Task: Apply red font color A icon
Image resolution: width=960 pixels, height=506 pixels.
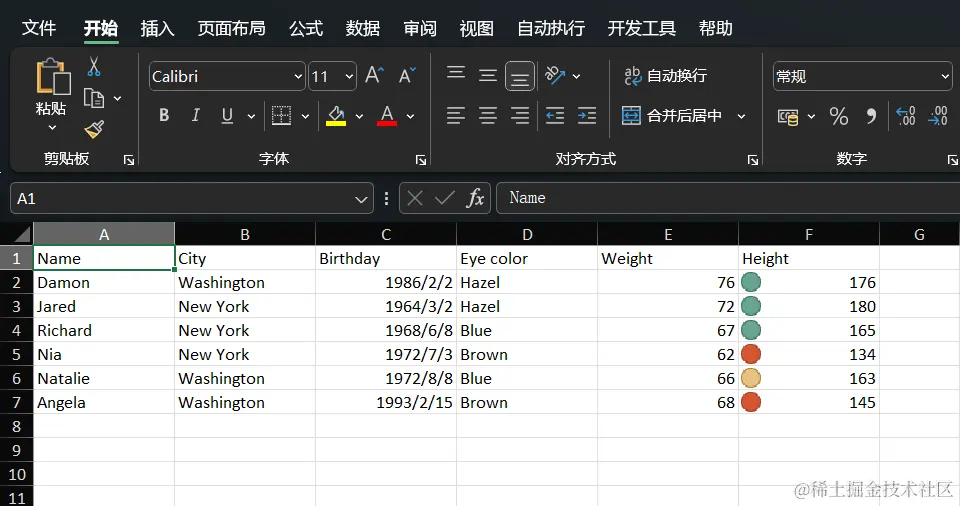Action: (387, 115)
